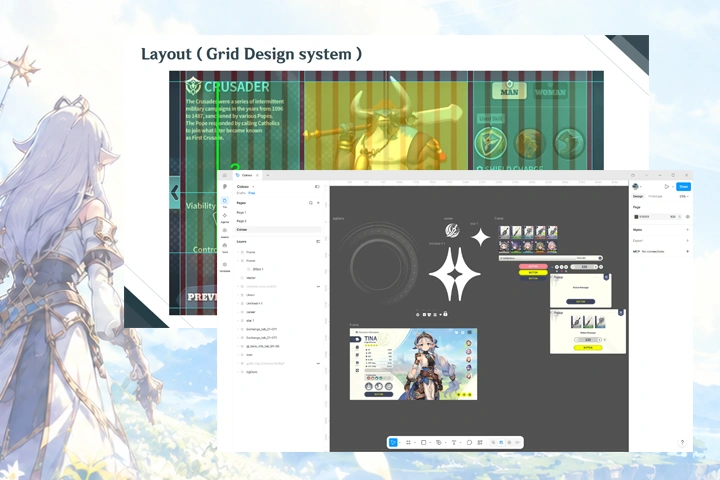Switch to Dev Mode in bottom toolbar
The image size is (720, 480).
(x=517, y=442)
